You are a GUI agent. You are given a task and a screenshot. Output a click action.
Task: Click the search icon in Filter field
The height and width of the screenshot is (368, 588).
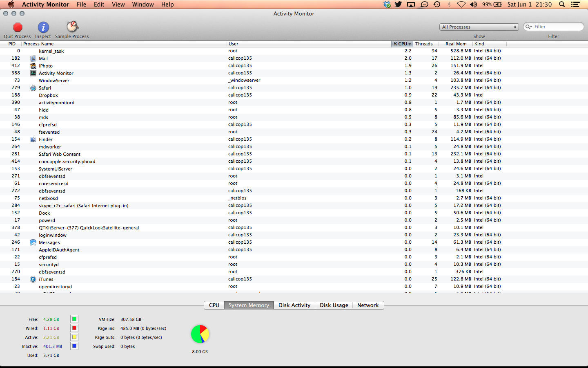click(529, 27)
